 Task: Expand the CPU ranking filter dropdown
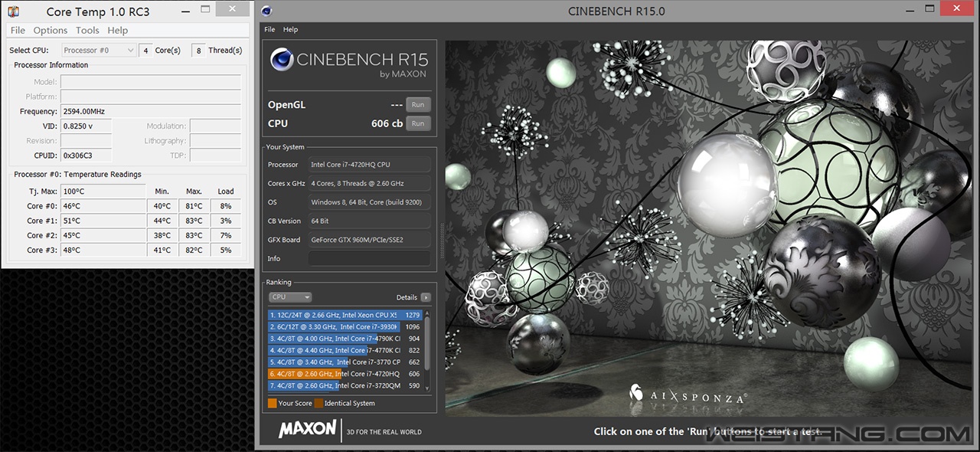290,297
